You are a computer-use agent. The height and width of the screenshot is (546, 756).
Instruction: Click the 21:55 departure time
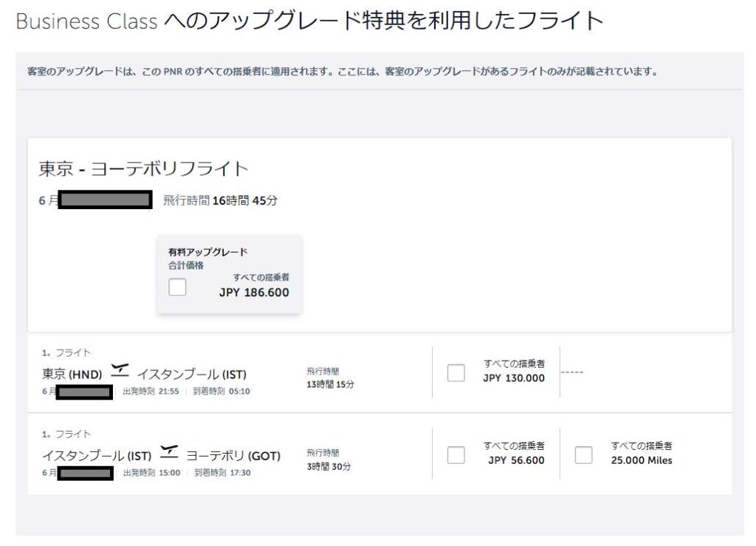169,391
